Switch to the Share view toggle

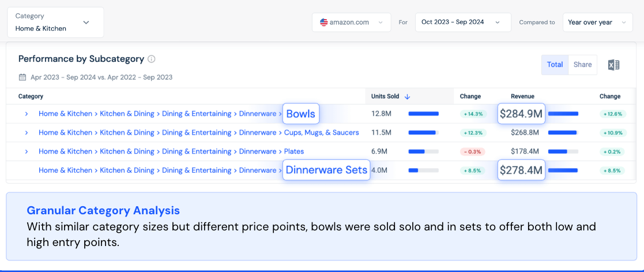coord(582,65)
